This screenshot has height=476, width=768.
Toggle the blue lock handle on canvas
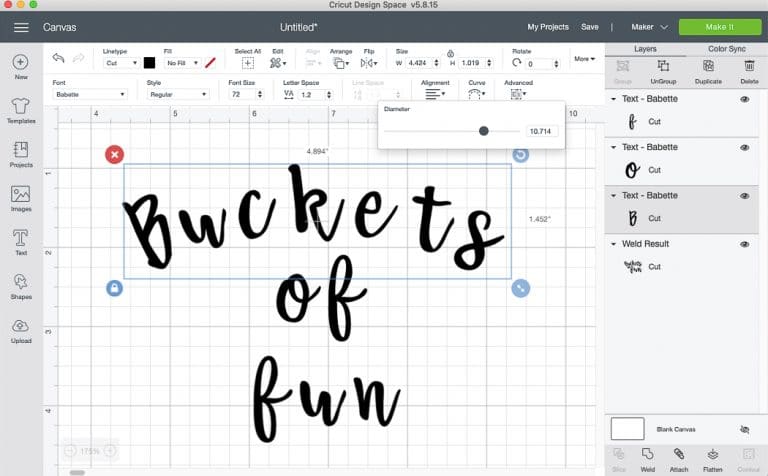pyautogui.click(x=115, y=288)
